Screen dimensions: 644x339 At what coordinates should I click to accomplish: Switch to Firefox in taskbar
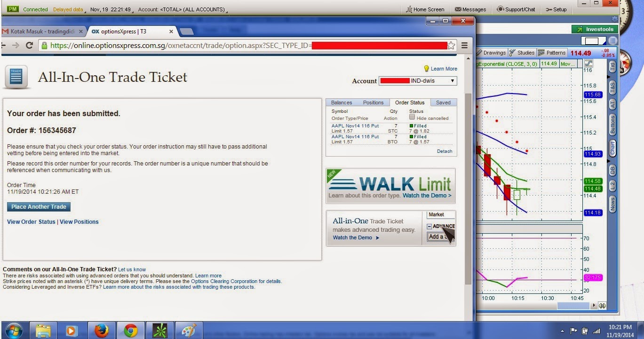pyautogui.click(x=101, y=331)
